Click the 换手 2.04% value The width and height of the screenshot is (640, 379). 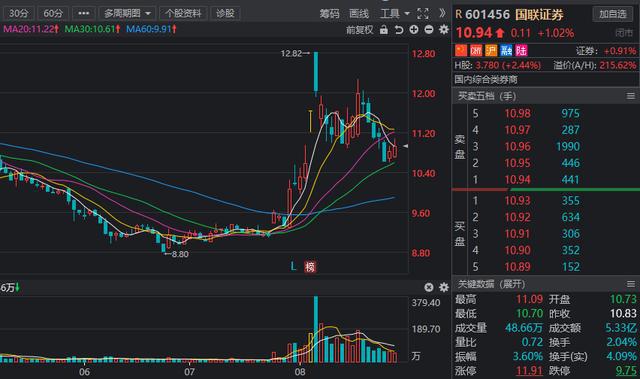click(621, 342)
